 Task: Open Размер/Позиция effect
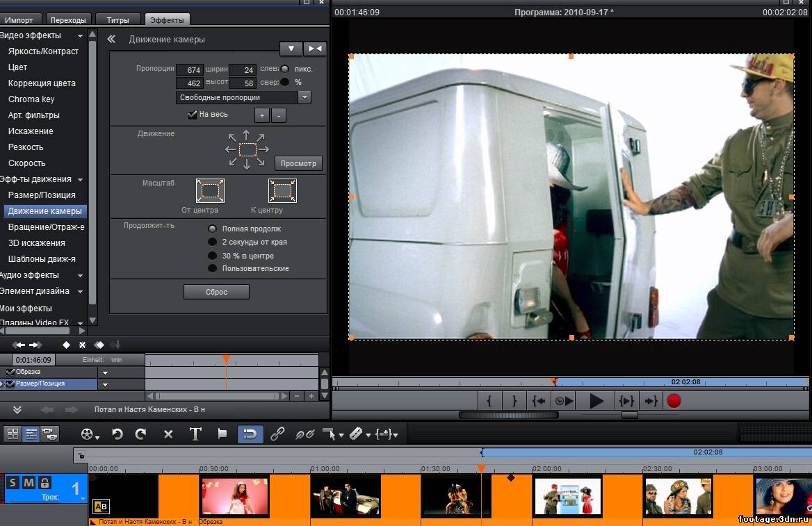42,195
